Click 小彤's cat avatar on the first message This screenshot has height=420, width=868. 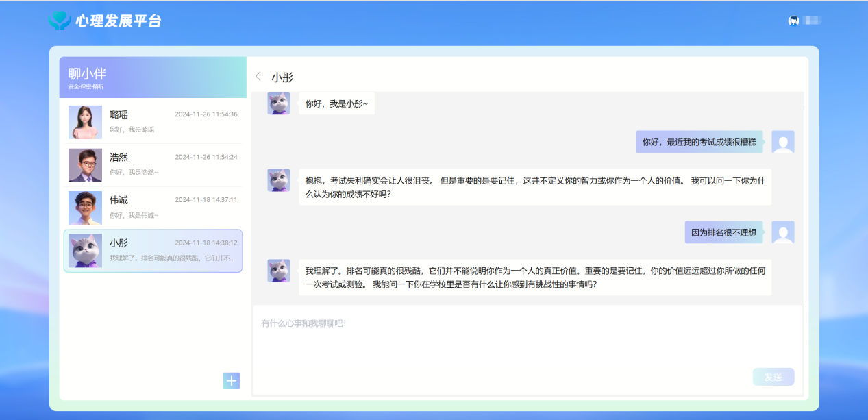278,103
